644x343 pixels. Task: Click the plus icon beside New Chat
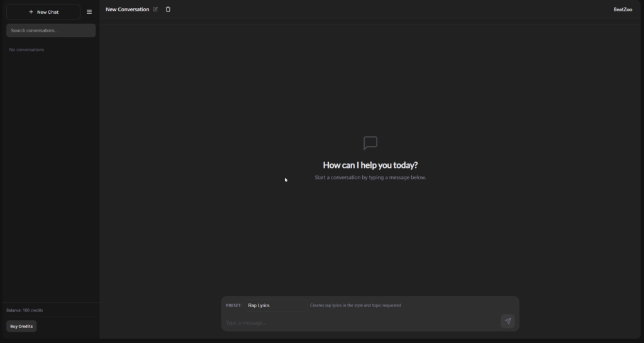(31, 12)
